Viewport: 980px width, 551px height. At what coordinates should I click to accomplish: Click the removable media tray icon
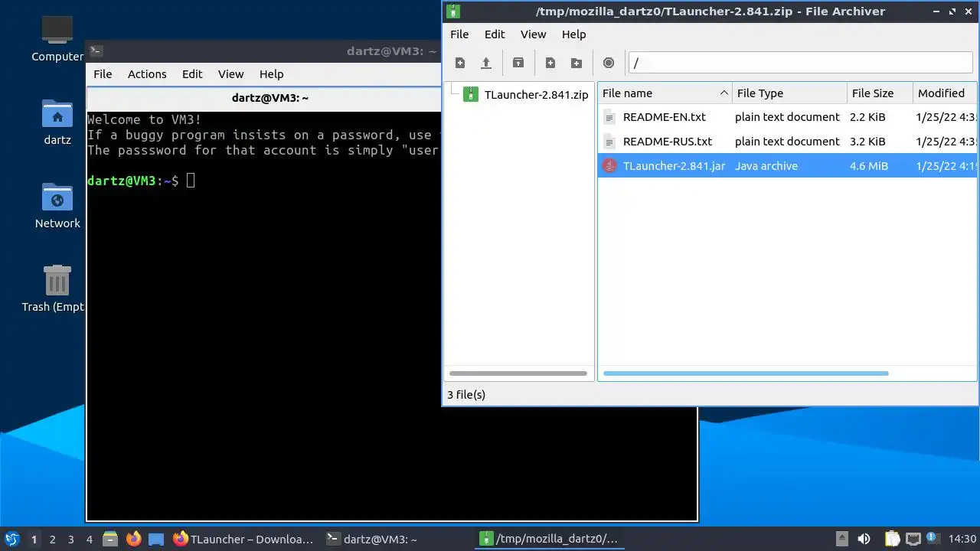coord(841,539)
